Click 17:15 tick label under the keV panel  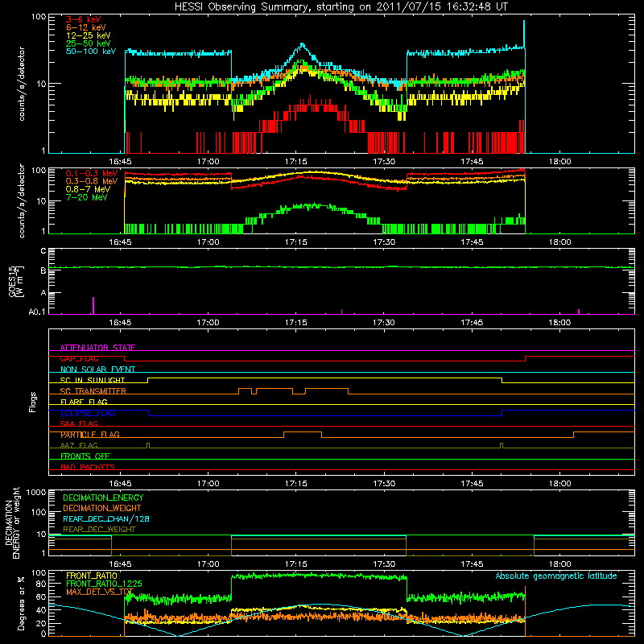pyautogui.click(x=295, y=162)
